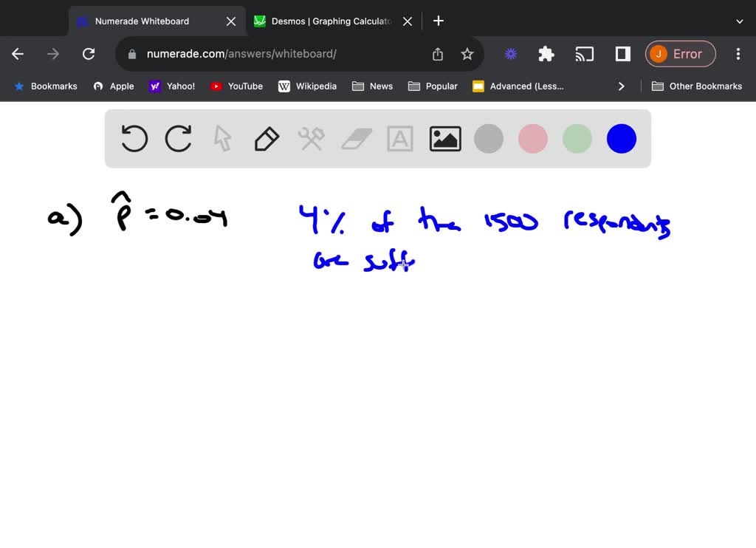756x548 pixels.
Task: Choose the eraser tool
Action: click(357, 139)
